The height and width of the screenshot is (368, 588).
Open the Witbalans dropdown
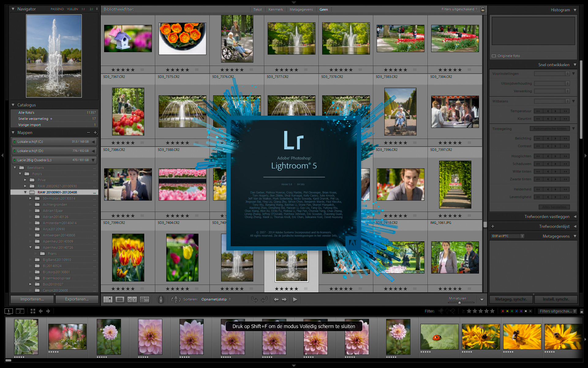[552, 101]
